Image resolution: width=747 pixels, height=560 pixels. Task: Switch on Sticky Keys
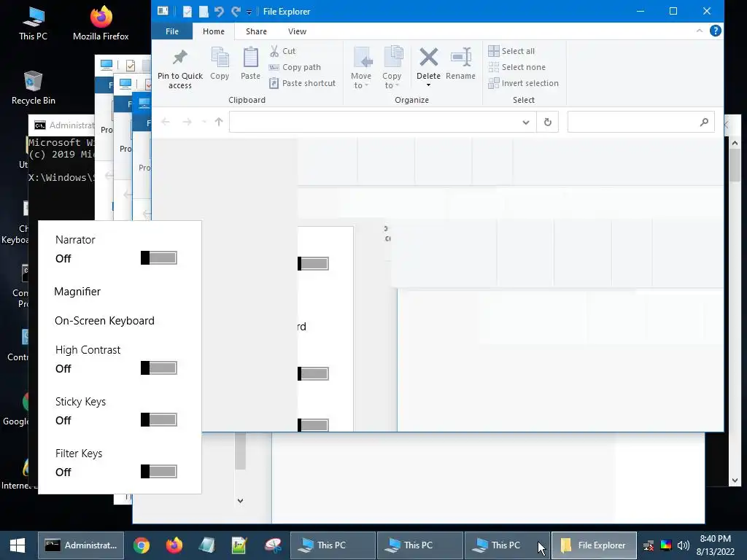tap(158, 420)
